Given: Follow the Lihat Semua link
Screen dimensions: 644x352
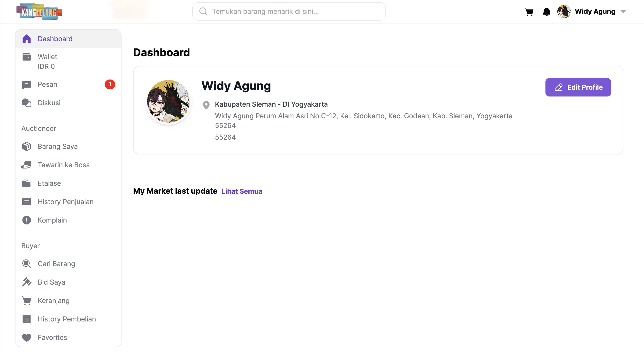Looking at the screenshot, I should [x=242, y=191].
